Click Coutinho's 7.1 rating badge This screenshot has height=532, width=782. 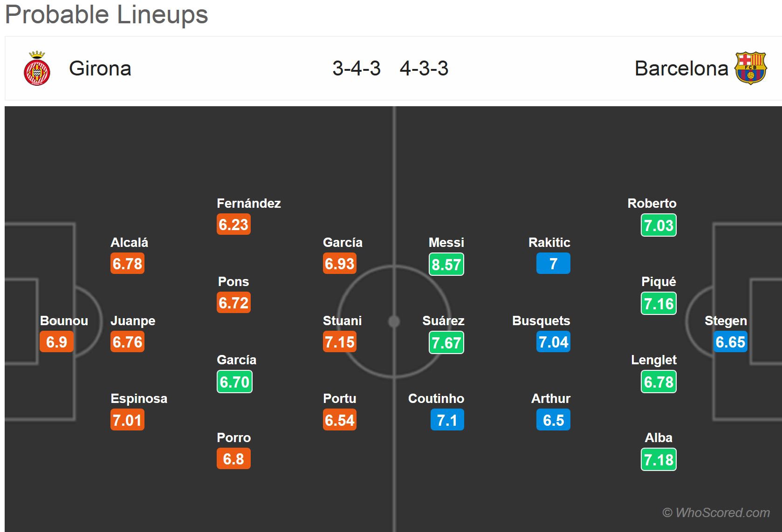[447, 420]
